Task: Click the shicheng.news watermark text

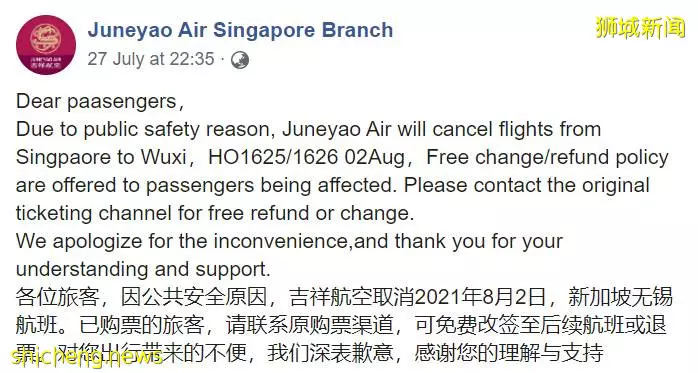Action: pos(87,356)
